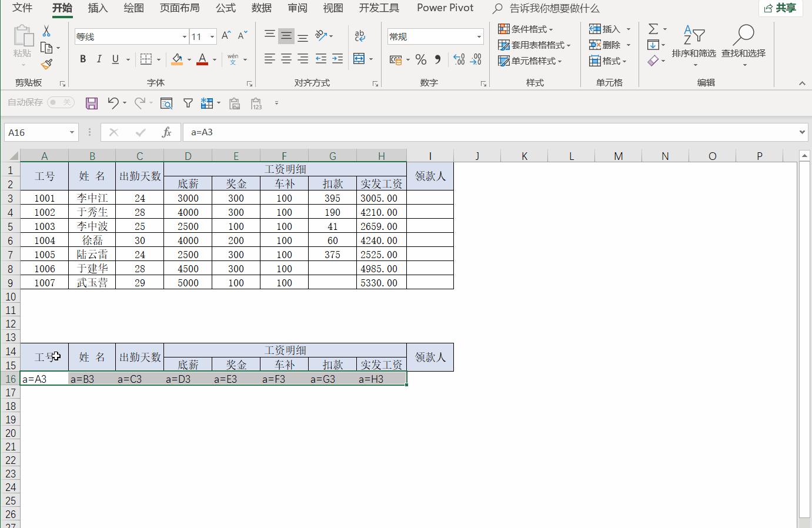Toggle Bold formatting
Screen dimensions: 812x528
pos(83,59)
